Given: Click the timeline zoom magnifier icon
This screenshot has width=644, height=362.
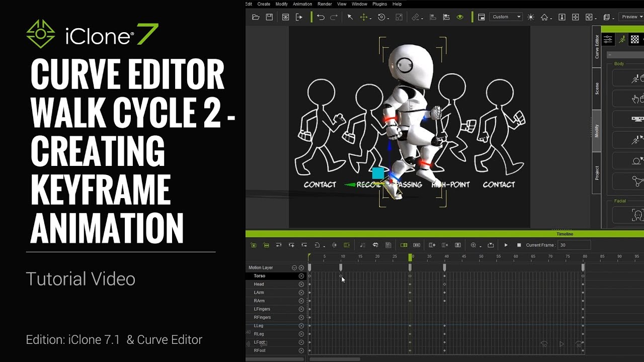Looking at the screenshot, I should (473, 245).
